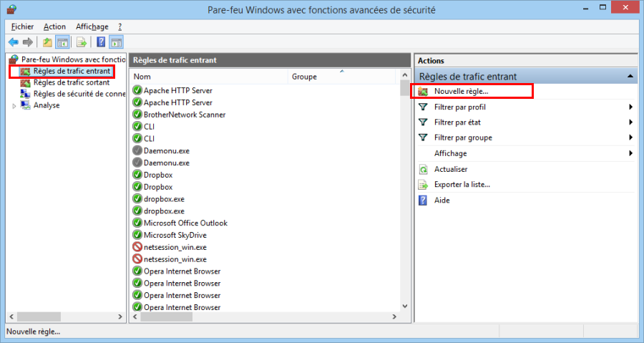The image size is (644, 343).
Task: Click the Help toolbar icon
Action: click(101, 42)
